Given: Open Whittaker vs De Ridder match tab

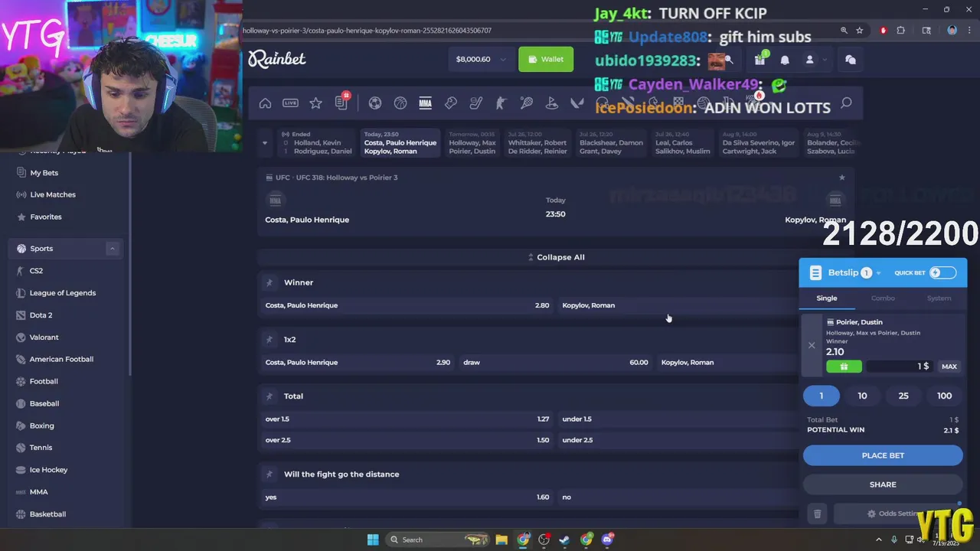Looking at the screenshot, I should tap(537, 143).
